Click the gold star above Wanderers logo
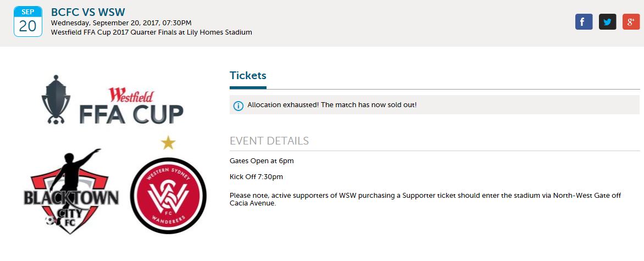The width and height of the screenshot is (644, 261). tap(168, 143)
